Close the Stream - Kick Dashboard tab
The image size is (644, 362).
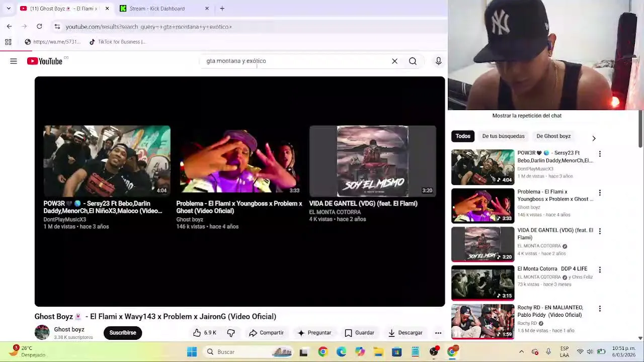[x=207, y=9]
